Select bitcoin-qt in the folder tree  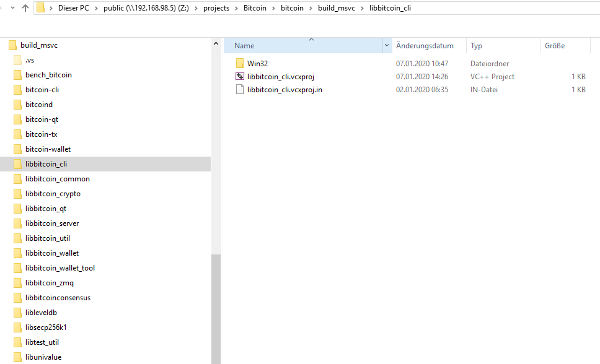pos(43,119)
